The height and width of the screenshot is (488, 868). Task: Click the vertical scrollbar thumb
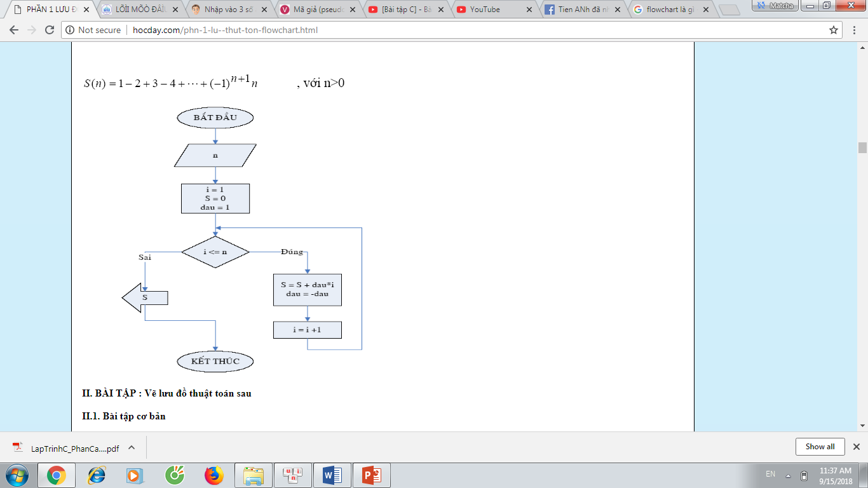coord(862,148)
